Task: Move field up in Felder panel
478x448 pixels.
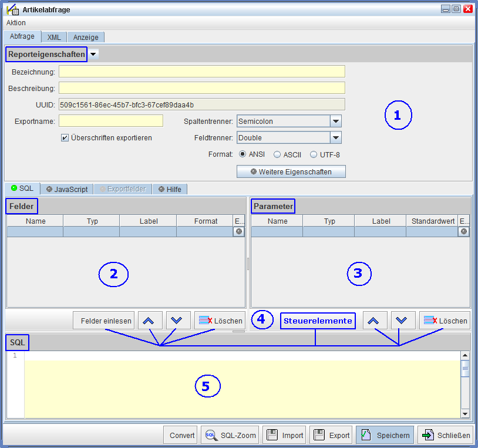Action: click(150, 321)
